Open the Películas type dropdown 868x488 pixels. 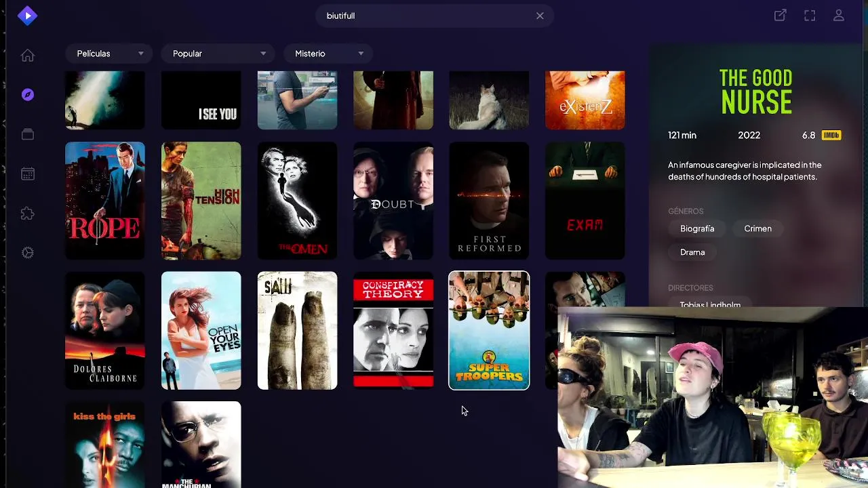[110, 54]
